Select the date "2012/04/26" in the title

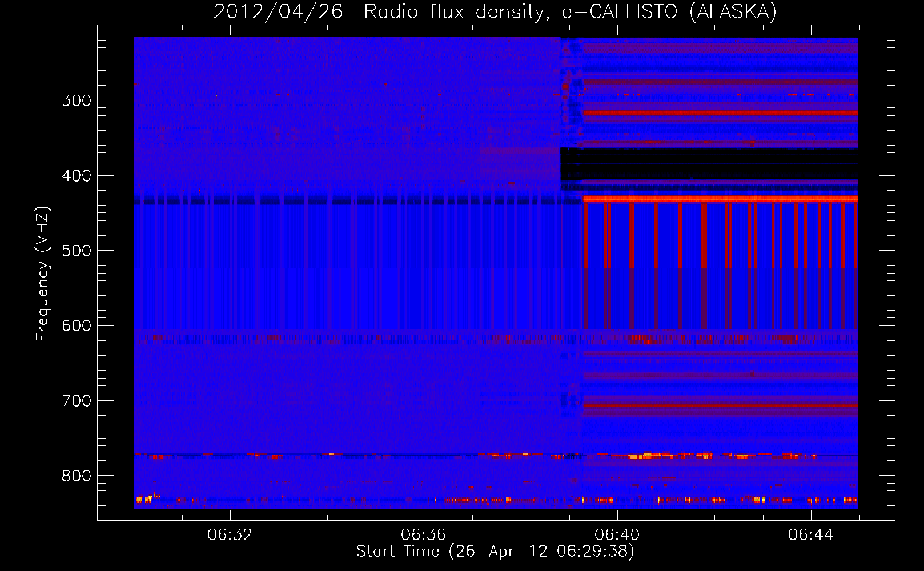pos(278,11)
